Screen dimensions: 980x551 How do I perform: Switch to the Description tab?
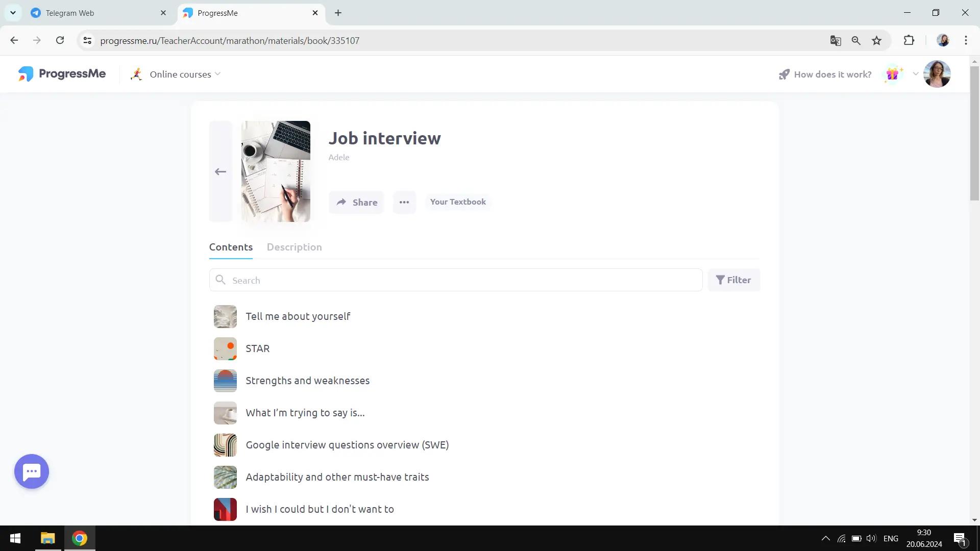294,247
